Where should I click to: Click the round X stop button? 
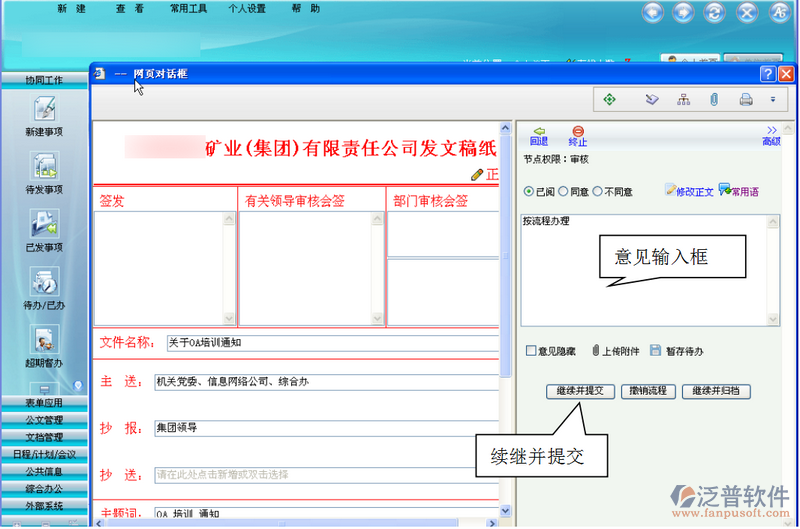pyautogui.click(x=746, y=13)
